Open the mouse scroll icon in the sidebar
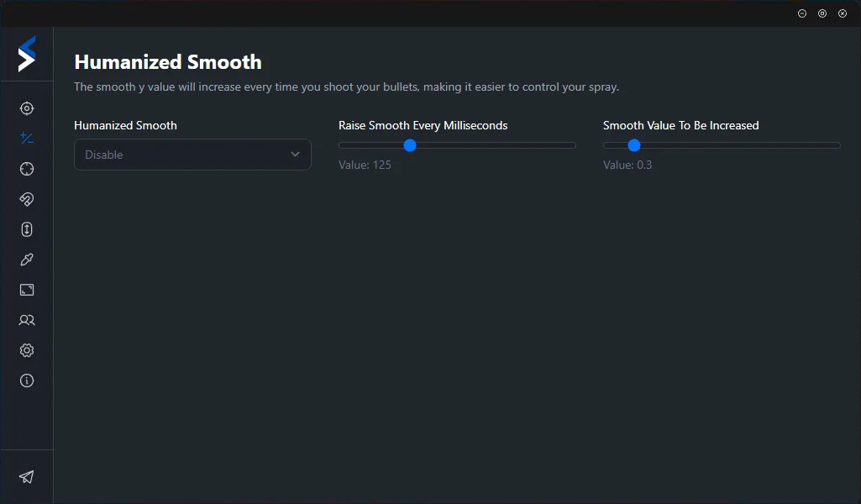 pyautogui.click(x=27, y=229)
